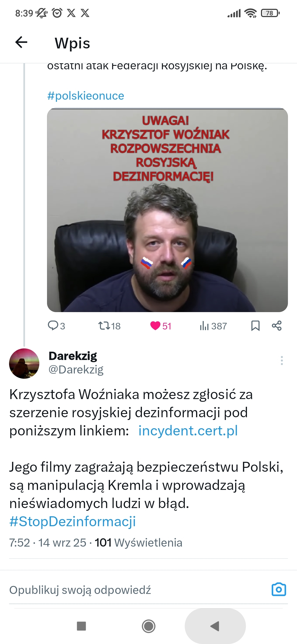The height and width of the screenshot is (644, 297).
Task: Unlike the post using the pink heart
Action: (155, 326)
